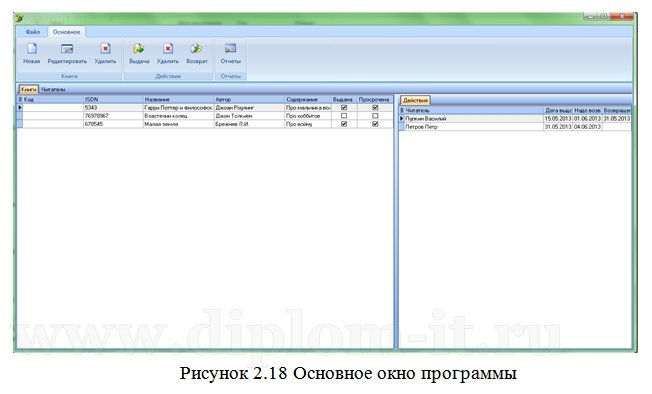652x394 pixels.
Task: Select the ISDN cell 678545
Action: point(113,124)
